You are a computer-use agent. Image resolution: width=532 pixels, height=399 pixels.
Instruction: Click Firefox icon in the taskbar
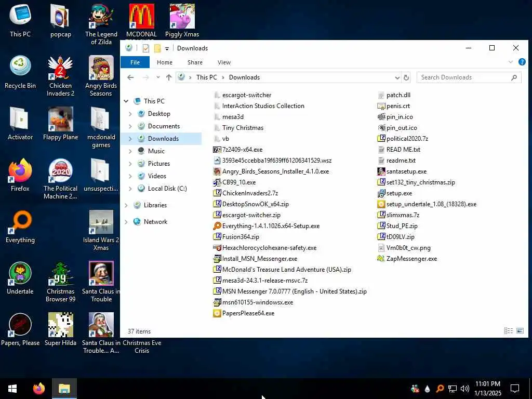[38, 389]
